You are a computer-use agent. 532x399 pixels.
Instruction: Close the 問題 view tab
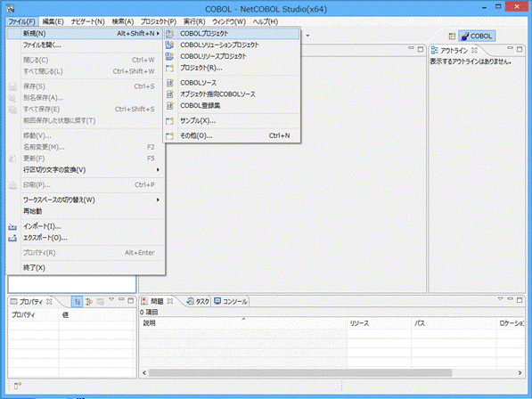(x=170, y=301)
